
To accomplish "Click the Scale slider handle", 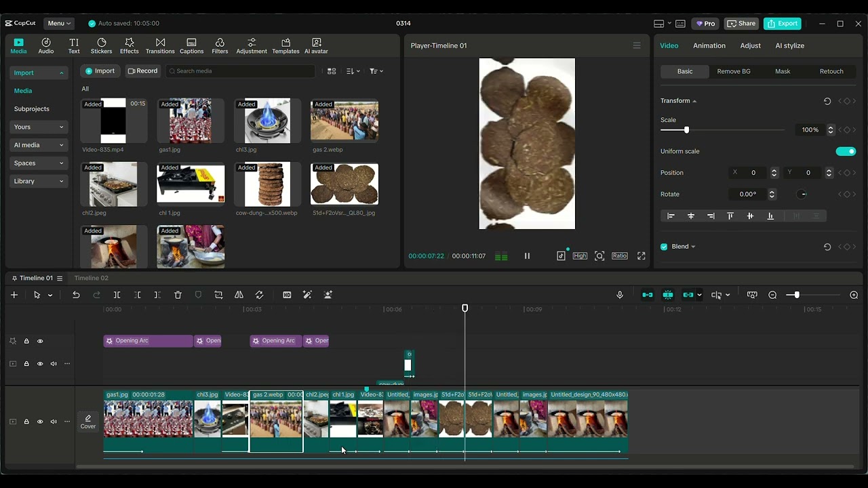I will [x=686, y=129].
